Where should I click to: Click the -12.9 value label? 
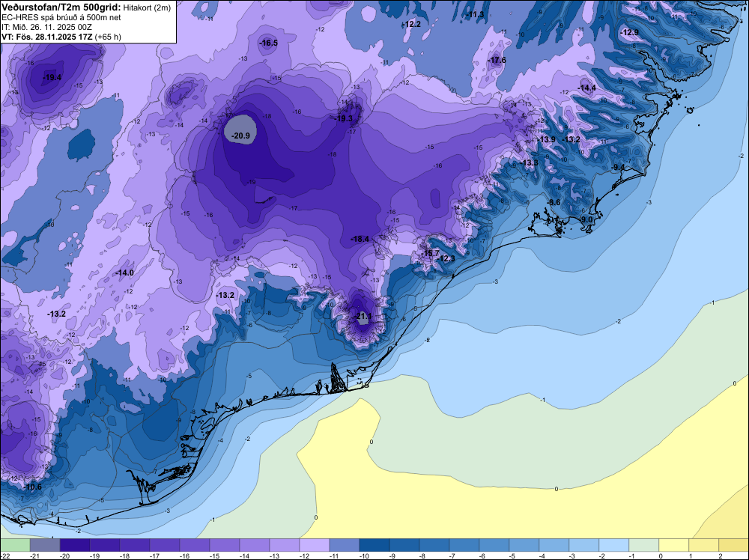click(x=630, y=32)
